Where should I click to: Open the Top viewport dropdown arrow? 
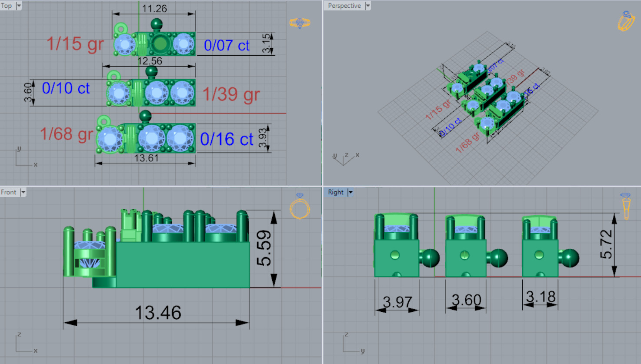(19, 6)
